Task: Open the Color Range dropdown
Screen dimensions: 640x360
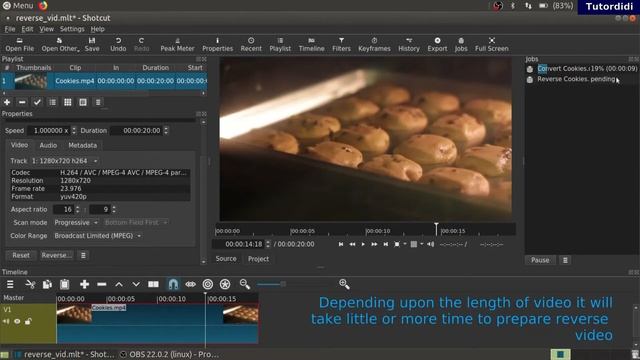Action: coord(98,236)
